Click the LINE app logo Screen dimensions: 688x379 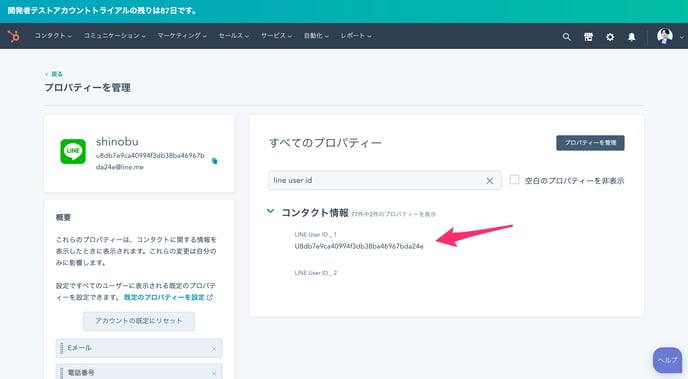pyautogui.click(x=73, y=152)
